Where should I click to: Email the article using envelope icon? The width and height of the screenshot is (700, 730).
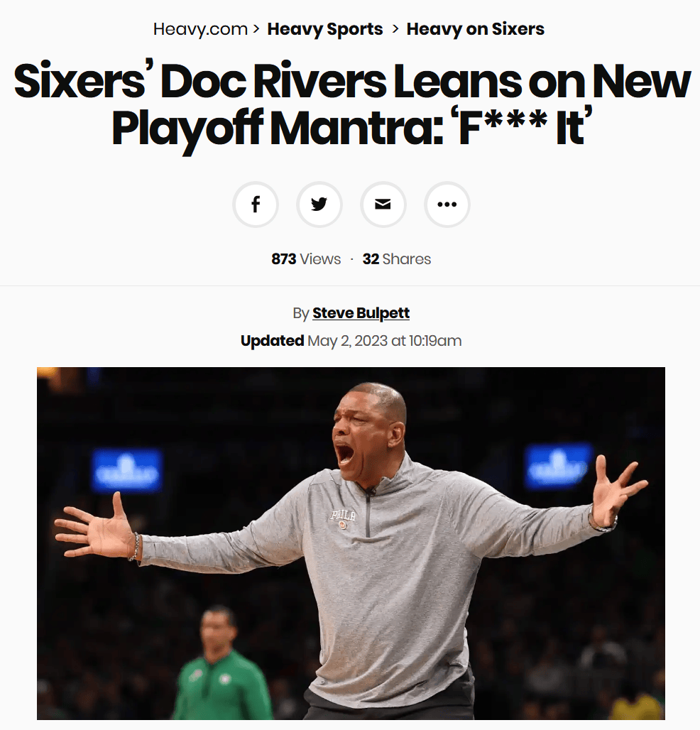tap(383, 205)
